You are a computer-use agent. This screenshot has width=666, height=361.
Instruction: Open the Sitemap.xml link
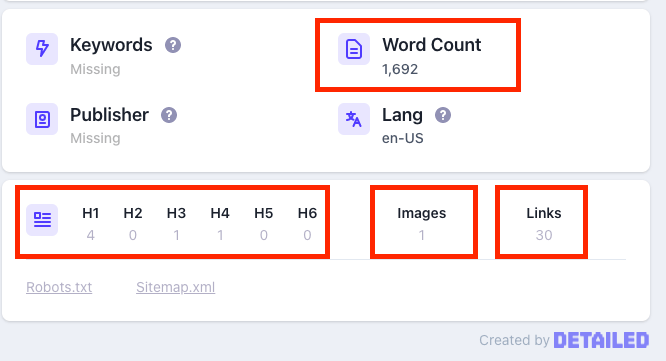click(x=175, y=287)
